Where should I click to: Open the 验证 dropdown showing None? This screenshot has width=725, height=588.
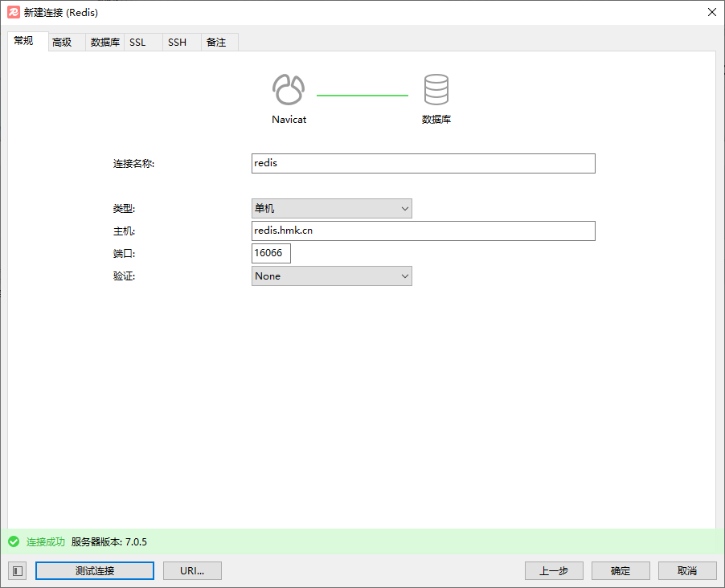click(x=331, y=276)
